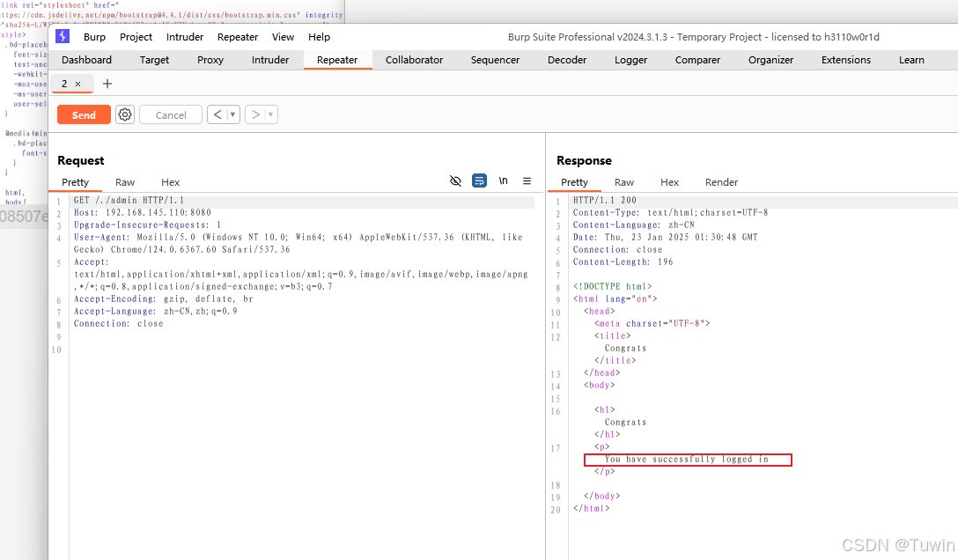Click the Accept-Encoding header line

pyautogui.click(x=163, y=298)
